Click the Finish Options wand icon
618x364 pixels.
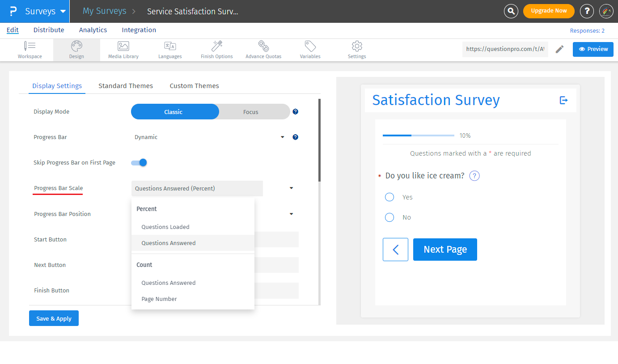point(217,46)
